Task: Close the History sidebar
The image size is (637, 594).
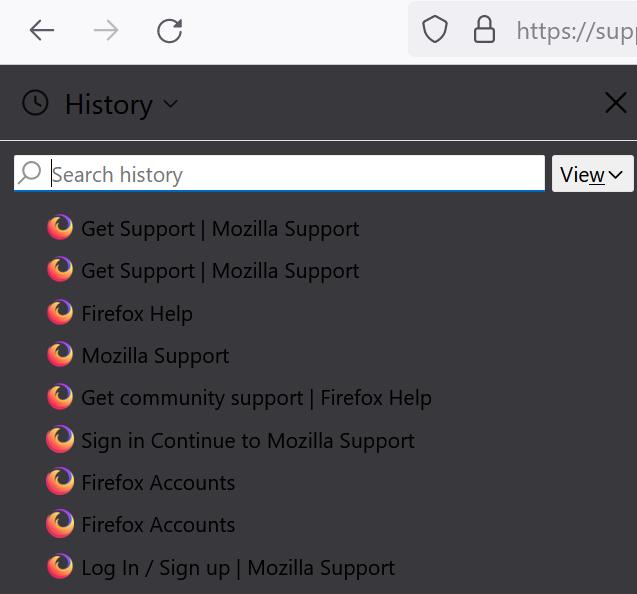Action: pos(616,103)
